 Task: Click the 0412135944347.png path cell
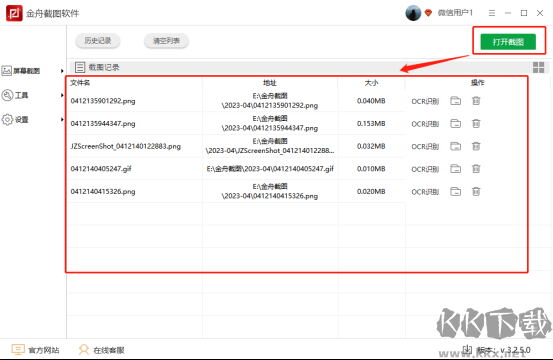270,123
